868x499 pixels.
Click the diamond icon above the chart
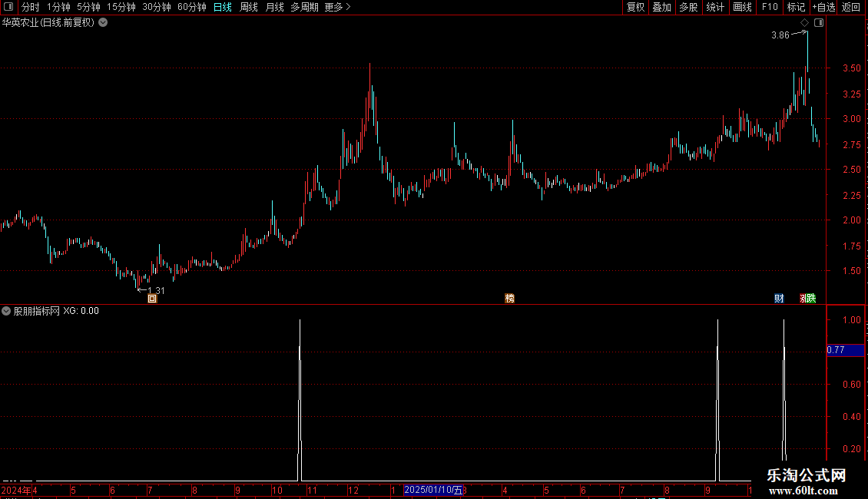coord(805,23)
